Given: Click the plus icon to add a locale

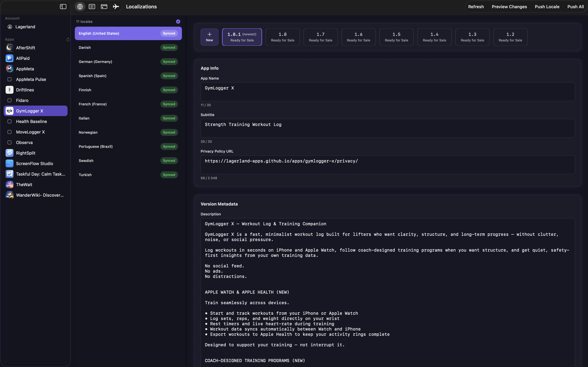Looking at the screenshot, I should click(178, 21).
